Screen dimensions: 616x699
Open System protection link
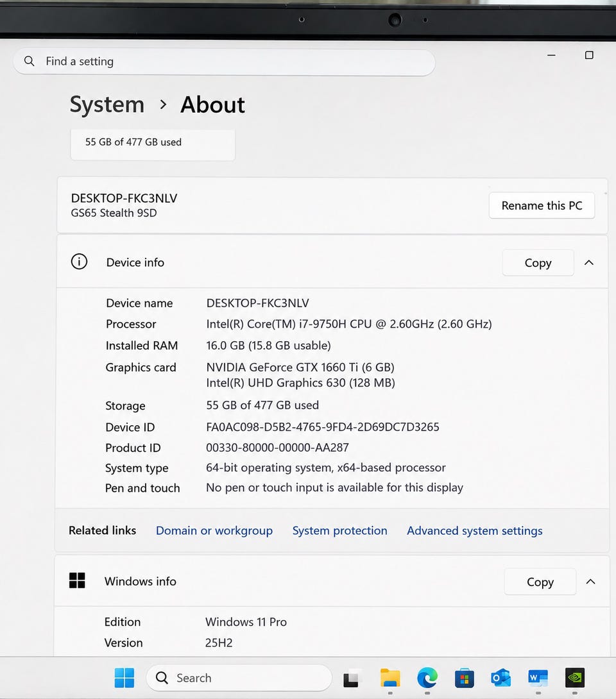(339, 530)
